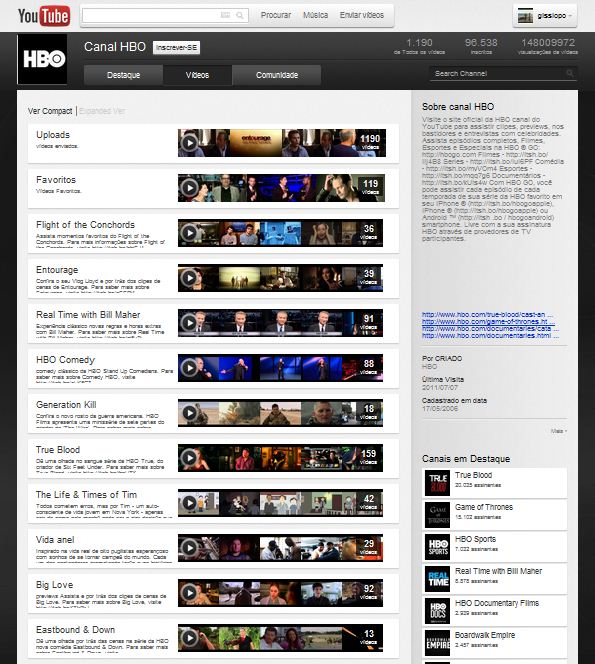The width and height of the screenshot is (595, 664).
Task: Switch to Ver Compact view
Action: coord(50,111)
